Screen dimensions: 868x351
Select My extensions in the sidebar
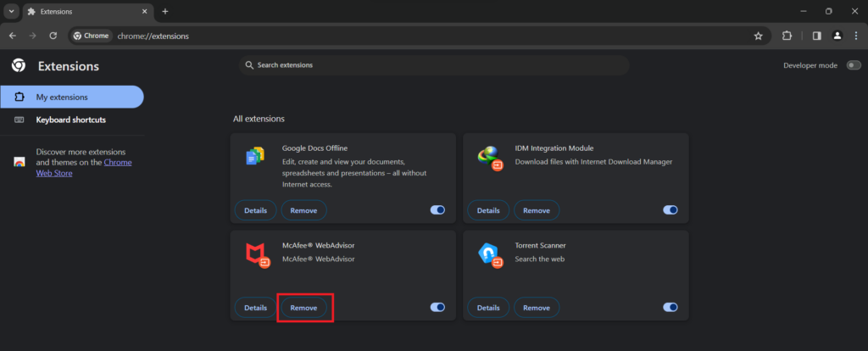coord(71,97)
